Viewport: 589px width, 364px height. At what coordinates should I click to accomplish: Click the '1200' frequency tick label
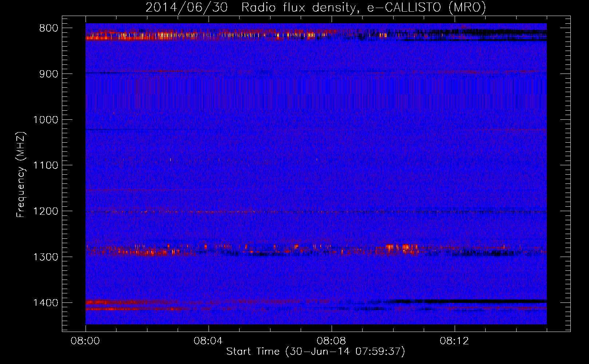tap(46, 211)
